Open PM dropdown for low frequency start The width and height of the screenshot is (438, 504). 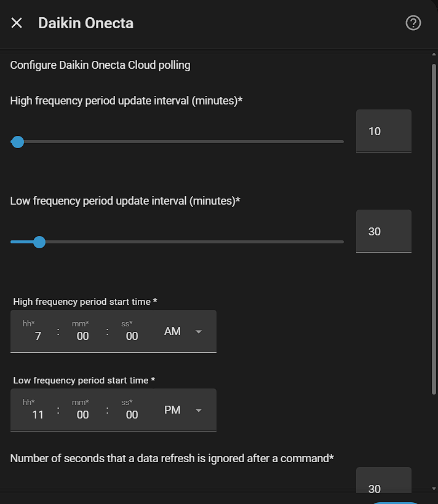click(x=183, y=410)
